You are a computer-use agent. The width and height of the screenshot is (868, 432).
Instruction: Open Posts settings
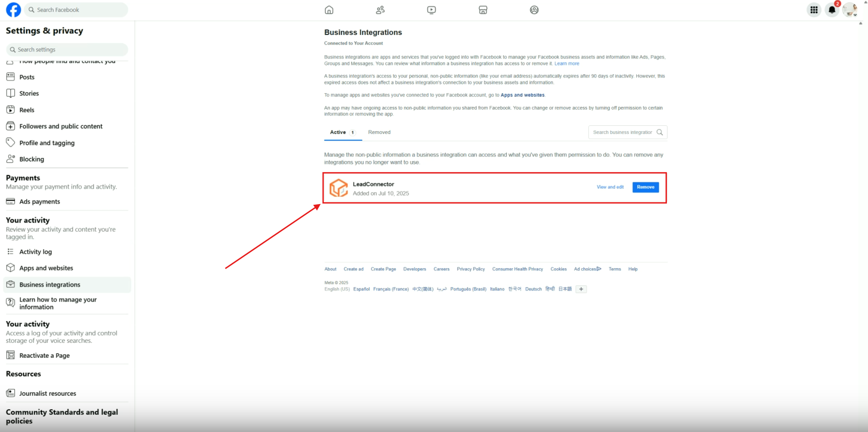[x=67, y=77]
